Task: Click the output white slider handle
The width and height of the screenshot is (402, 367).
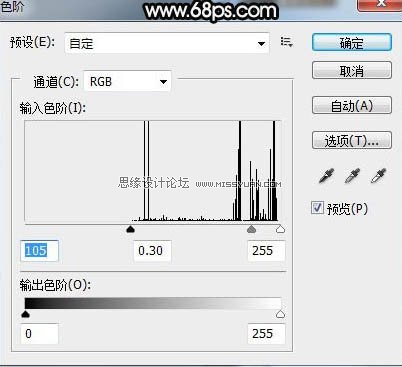Action: point(281,314)
